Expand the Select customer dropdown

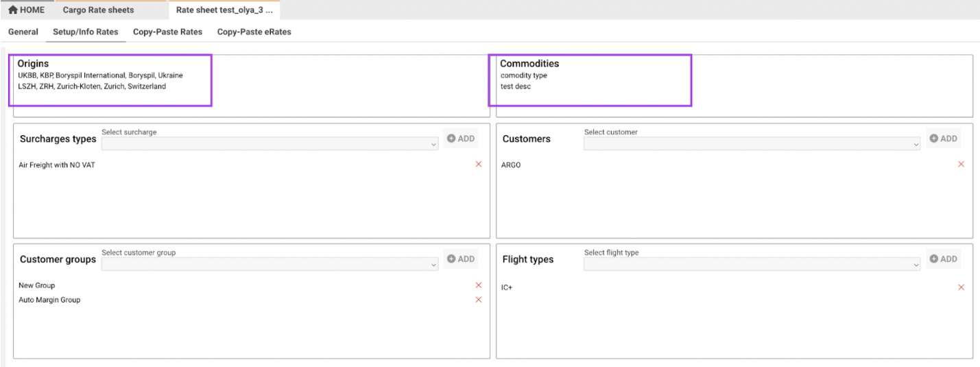pos(752,144)
